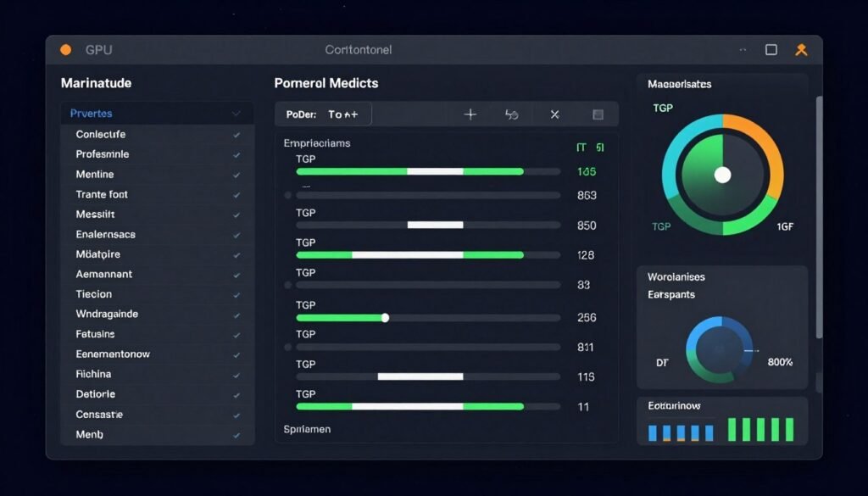Toggle the checkmark beside Fatusins
This screenshot has height=496, width=868.
(x=236, y=335)
